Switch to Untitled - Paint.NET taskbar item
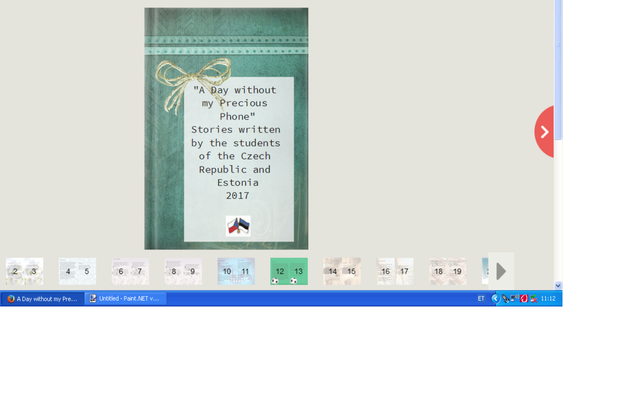The height and width of the screenshot is (400, 640). click(126, 299)
